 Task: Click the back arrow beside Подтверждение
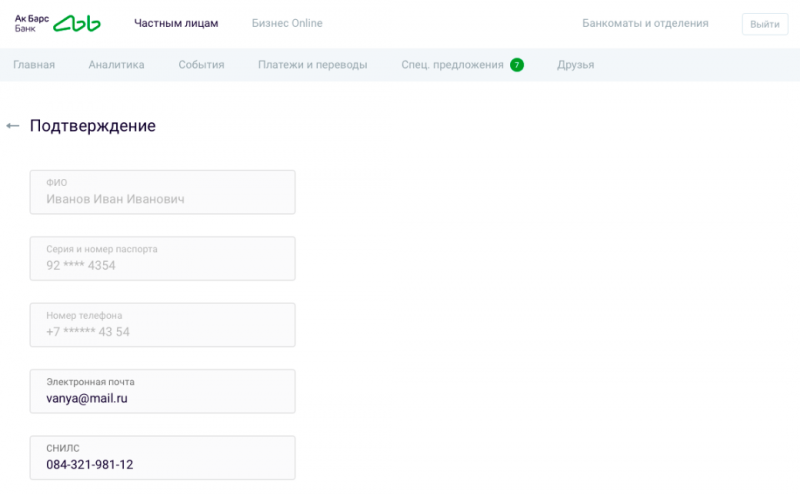coord(13,126)
